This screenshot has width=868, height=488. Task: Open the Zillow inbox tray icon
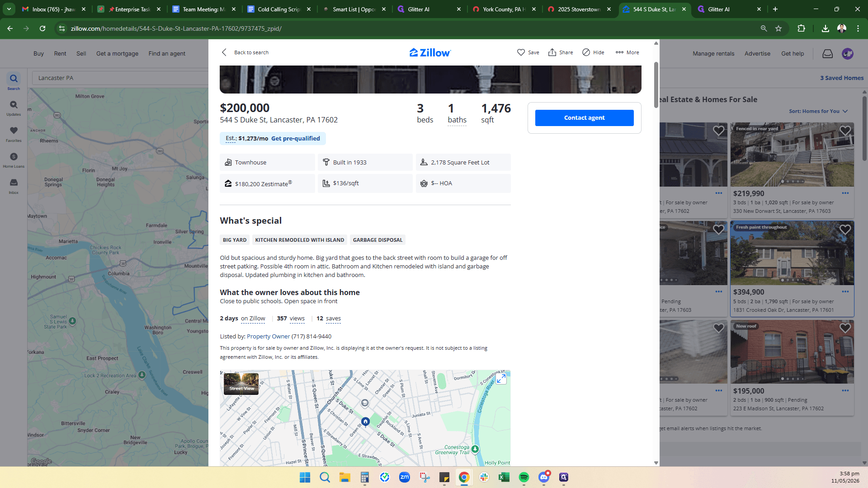point(827,54)
